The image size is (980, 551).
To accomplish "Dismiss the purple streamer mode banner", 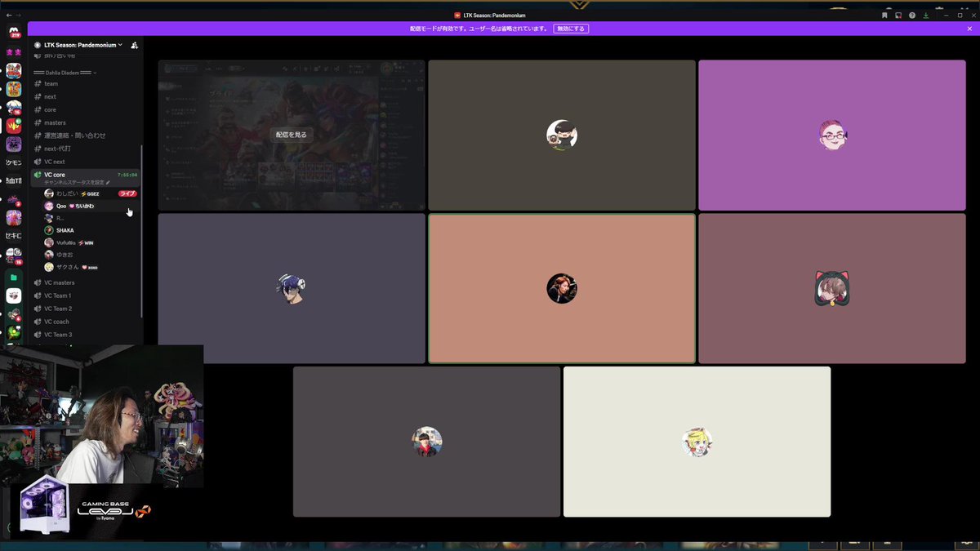I will (x=969, y=29).
